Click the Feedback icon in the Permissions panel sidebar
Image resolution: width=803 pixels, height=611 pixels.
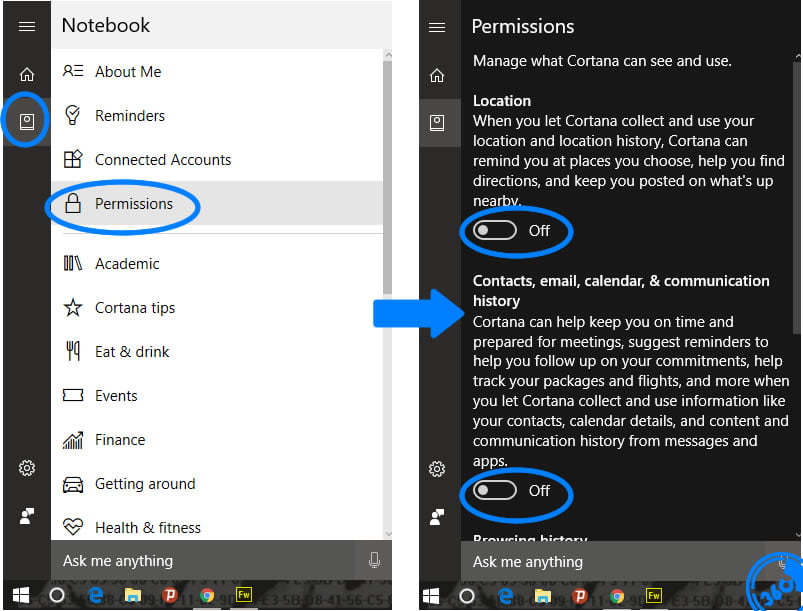[437, 516]
